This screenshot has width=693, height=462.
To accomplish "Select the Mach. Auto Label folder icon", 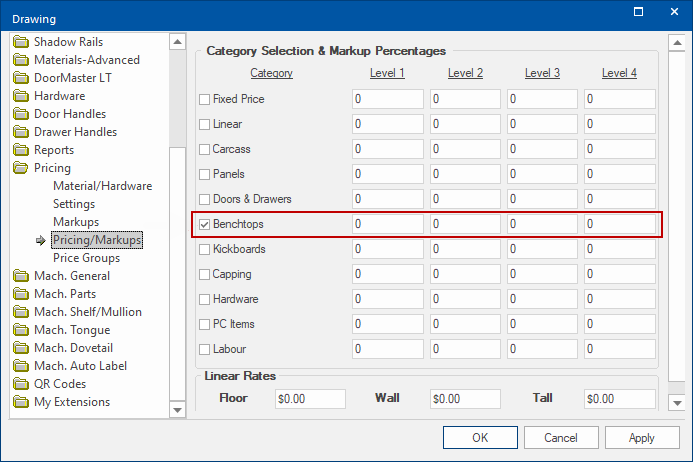I will (21, 366).
